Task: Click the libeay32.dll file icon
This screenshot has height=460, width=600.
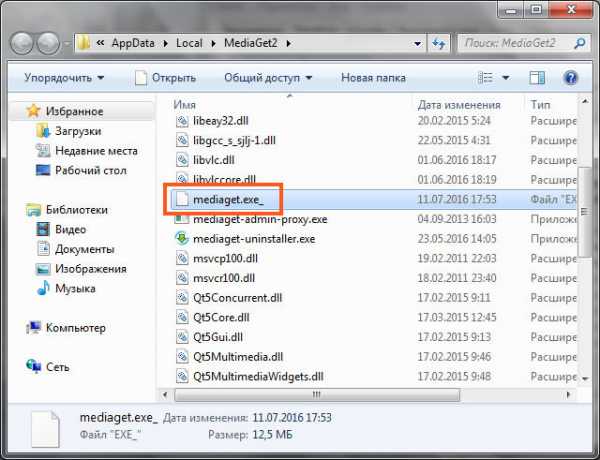Action: coord(182,121)
